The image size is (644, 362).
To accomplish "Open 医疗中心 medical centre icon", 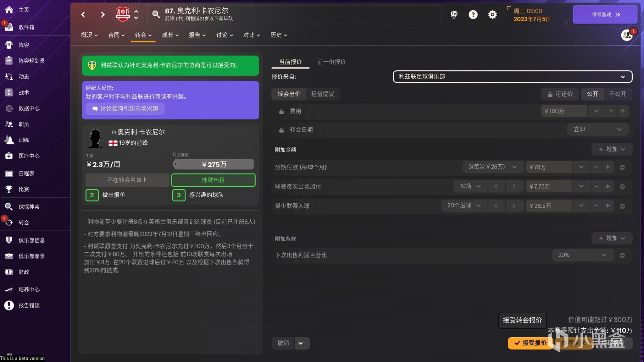I will click(x=9, y=156).
